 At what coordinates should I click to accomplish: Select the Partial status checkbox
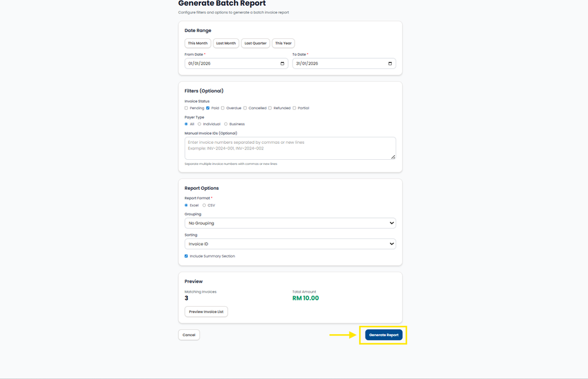[294, 108]
